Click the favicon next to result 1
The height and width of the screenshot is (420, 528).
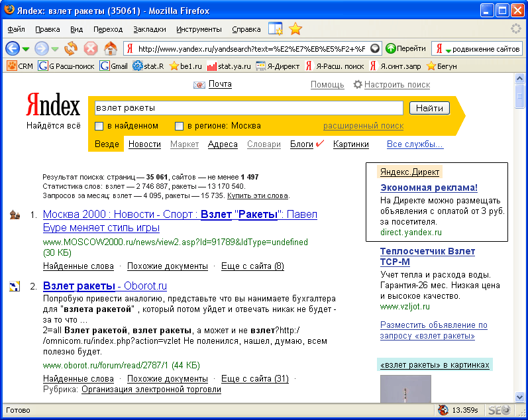coord(15,215)
